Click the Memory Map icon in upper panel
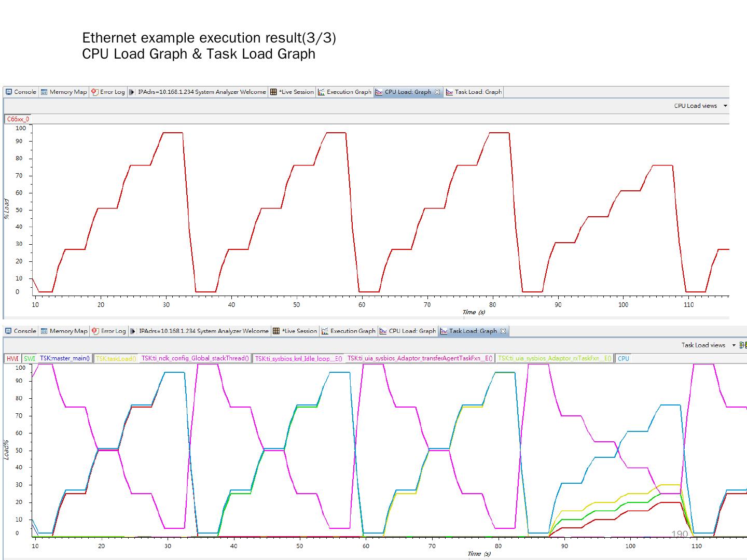Viewport: 747px width, 560px height. [x=44, y=92]
